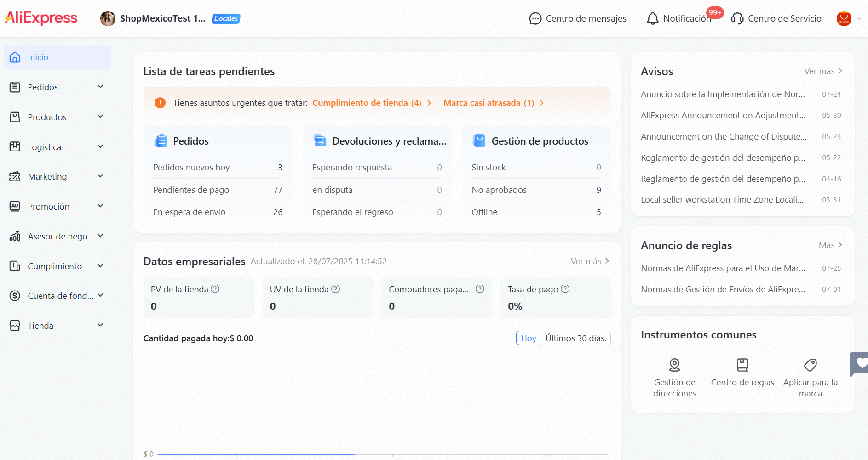Open En espera de envío row
868x460 pixels.
point(218,212)
